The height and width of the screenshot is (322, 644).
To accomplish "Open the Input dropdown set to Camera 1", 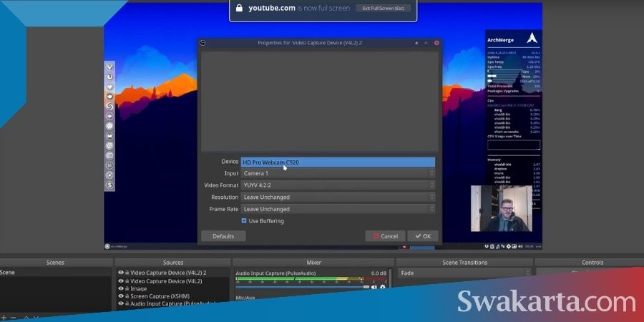I will tap(338, 173).
